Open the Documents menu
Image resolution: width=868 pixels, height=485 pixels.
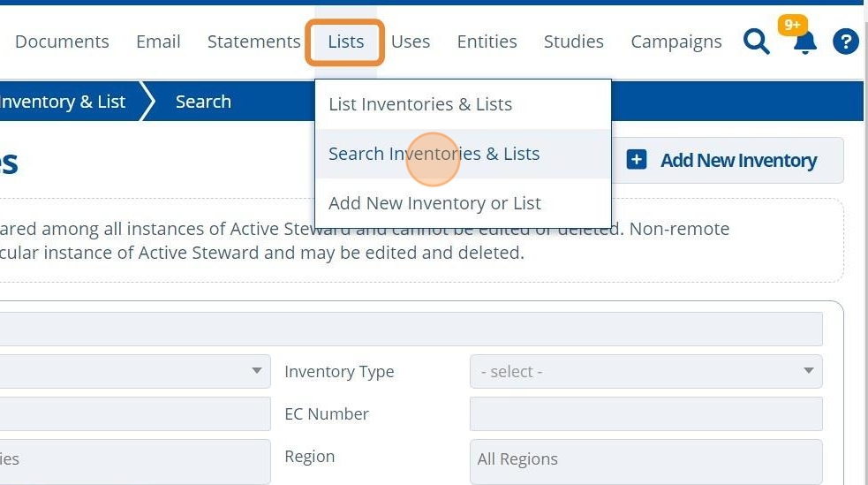point(62,42)
